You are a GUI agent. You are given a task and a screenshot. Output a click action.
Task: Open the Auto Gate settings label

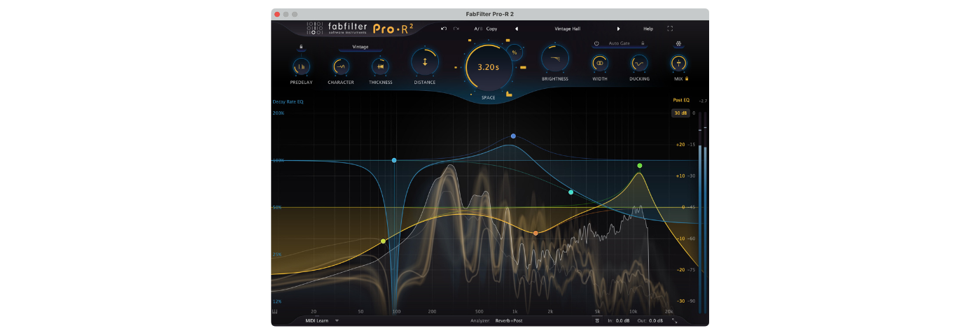click(619, 43)
